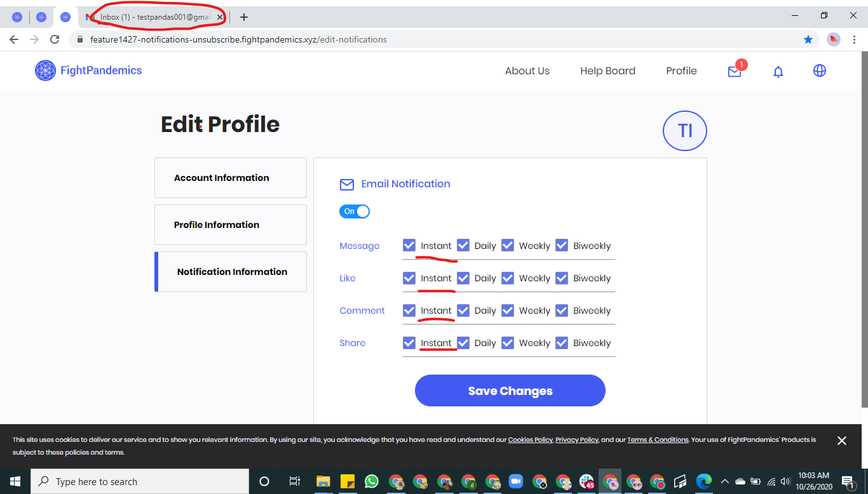Open the notifications bell icon
The image size is (868, 494).
coord(778,72)
